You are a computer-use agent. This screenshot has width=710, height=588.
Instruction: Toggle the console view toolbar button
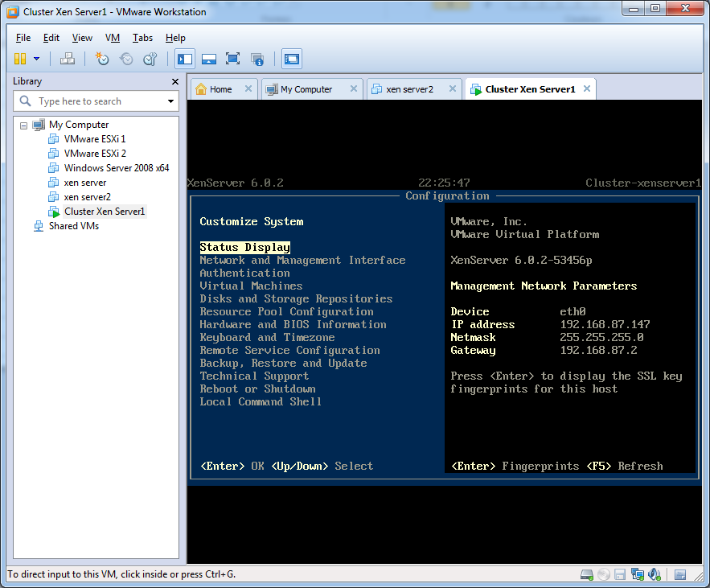[x=291, y=59]
